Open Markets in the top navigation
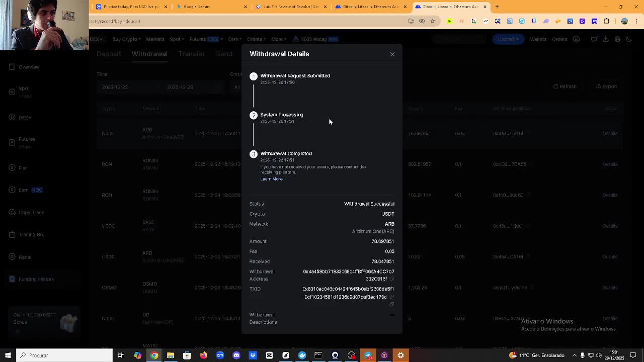This screenshot has height=362, width=644. (155, 39)
